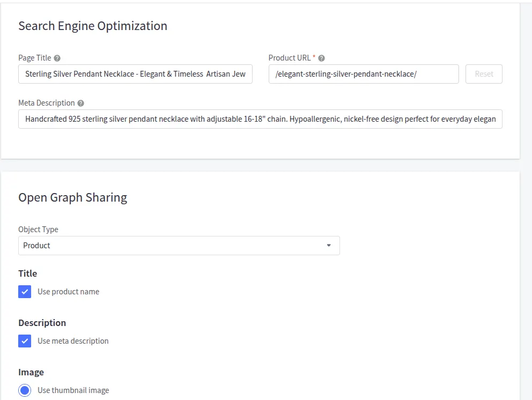Open the Product URL help icon
Image resolution: width=532 pixels, height=400 pixels.
coord(321,58)
